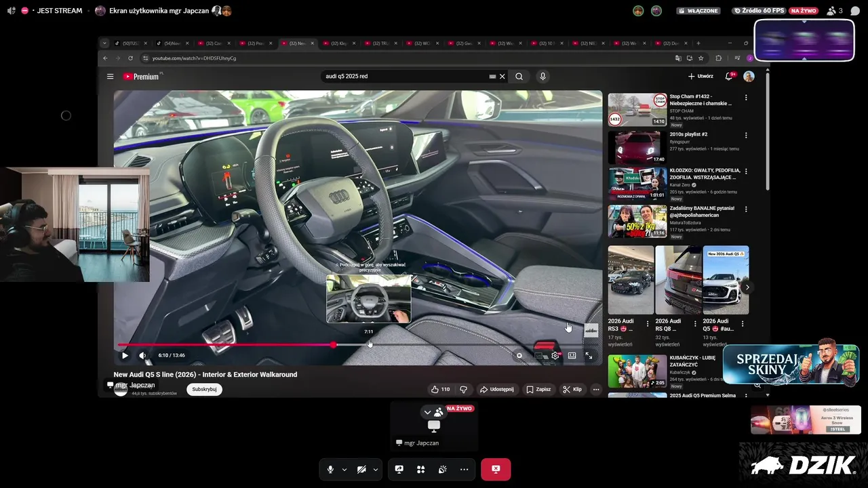868x488 pixels.
Task: Toggle the WŁĄCZONE stream indicator
Action: [x=698, y=11]
